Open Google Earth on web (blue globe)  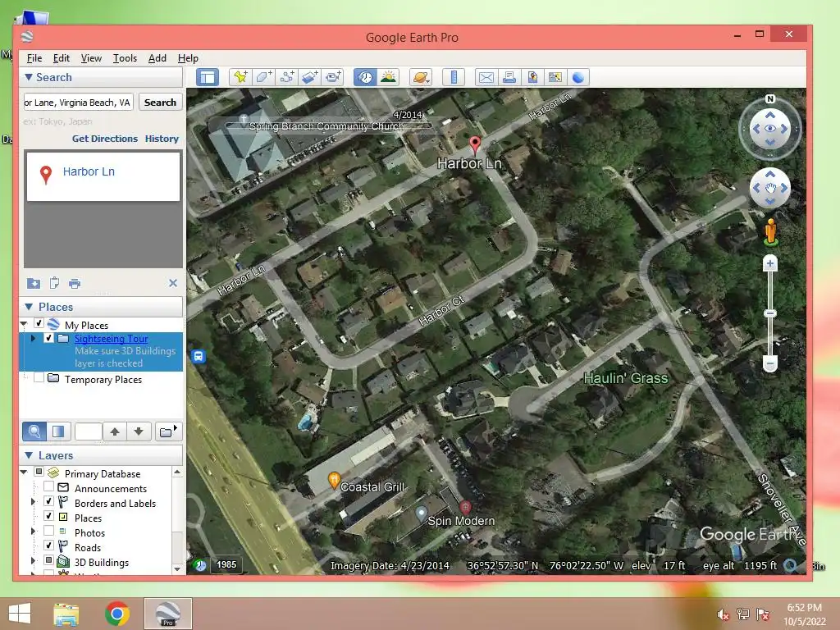(x=578, y=77)
